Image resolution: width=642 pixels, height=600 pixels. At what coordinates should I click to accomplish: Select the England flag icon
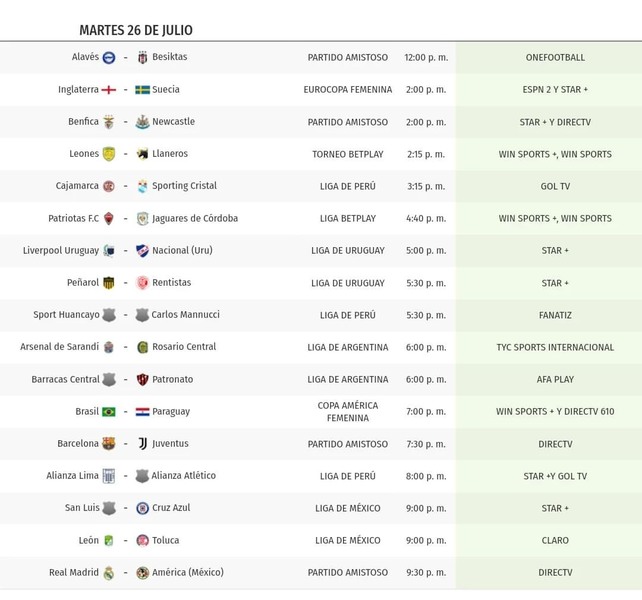tap(109, 90)
